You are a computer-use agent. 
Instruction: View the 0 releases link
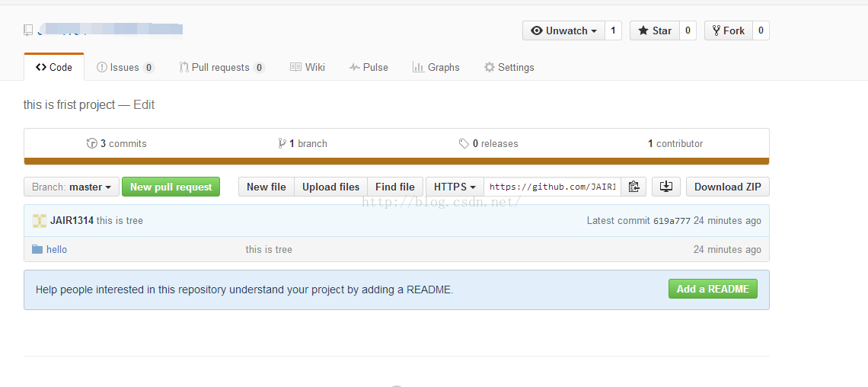point(489,143)
